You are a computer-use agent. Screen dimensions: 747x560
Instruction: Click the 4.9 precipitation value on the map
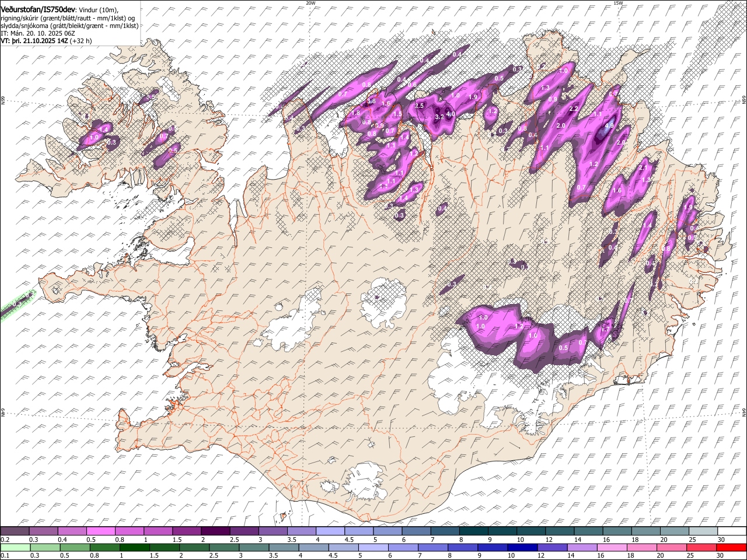pyautogui.click(x=610, y=125)
